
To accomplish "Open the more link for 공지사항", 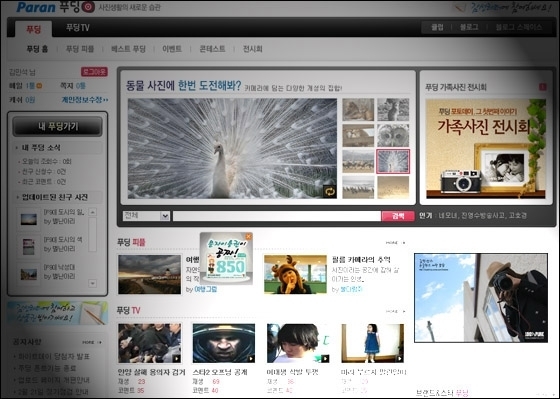I will tap(92, 342).
